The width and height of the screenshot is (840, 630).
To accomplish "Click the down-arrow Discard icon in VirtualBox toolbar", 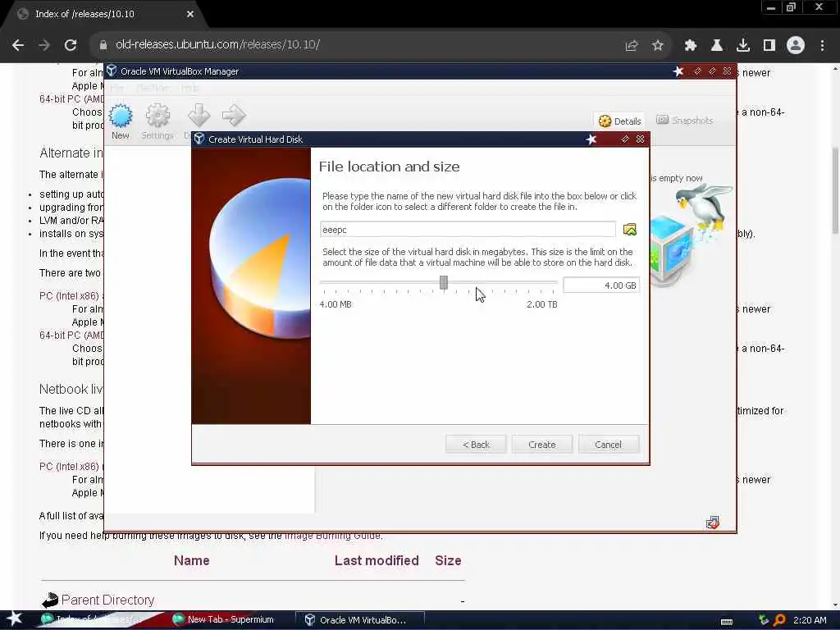I will (x=199, y=116).
